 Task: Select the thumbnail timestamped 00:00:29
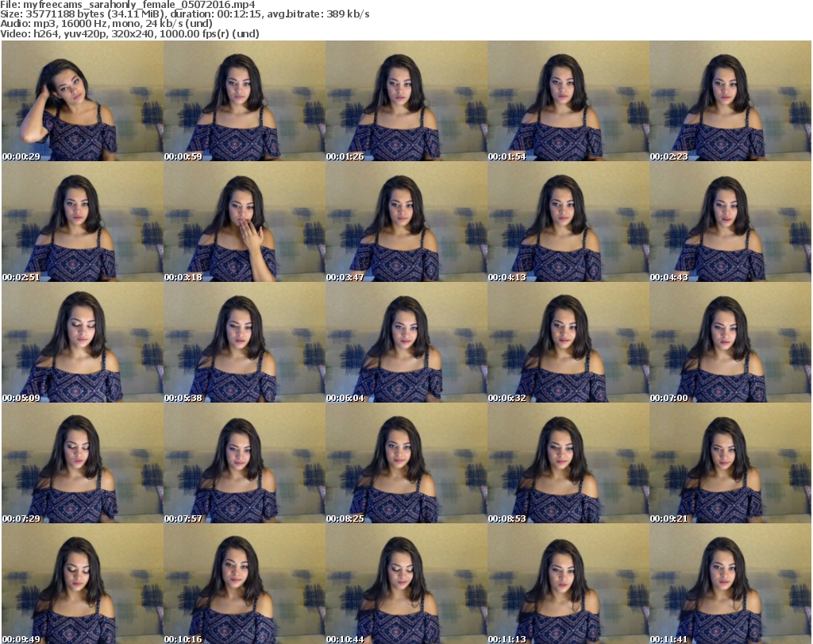(x=83, y=101)
